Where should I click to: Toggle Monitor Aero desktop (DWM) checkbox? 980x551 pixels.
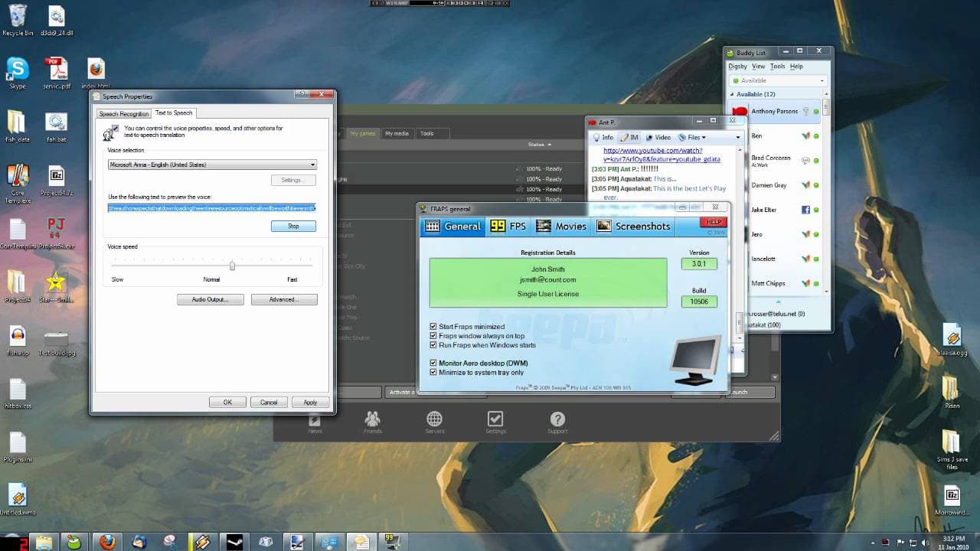pos(433,364)
